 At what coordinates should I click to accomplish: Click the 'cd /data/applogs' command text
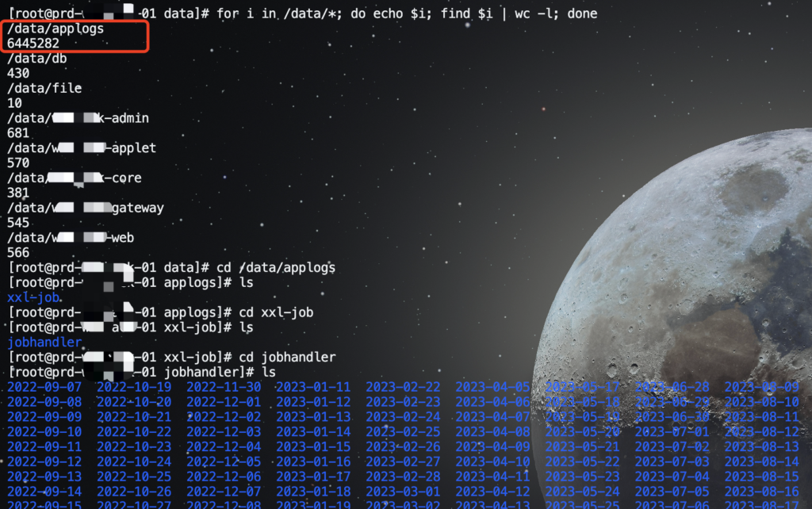click(276, 267)
